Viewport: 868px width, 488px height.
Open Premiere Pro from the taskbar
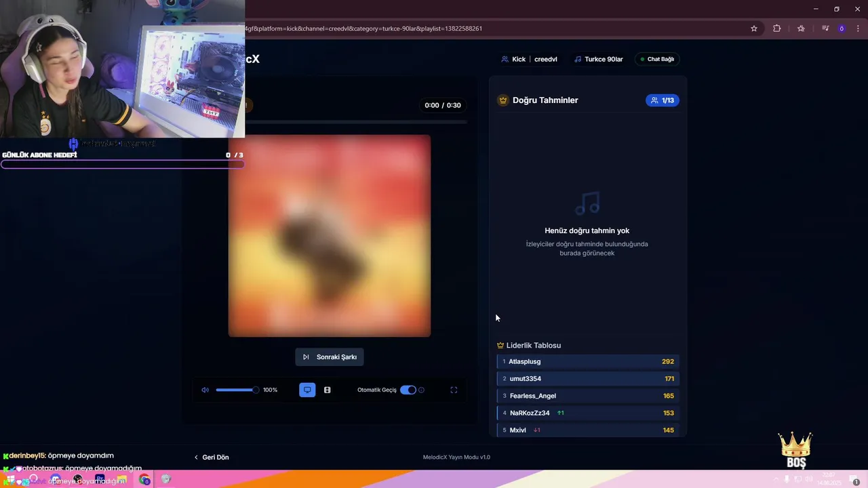(100, 479)
